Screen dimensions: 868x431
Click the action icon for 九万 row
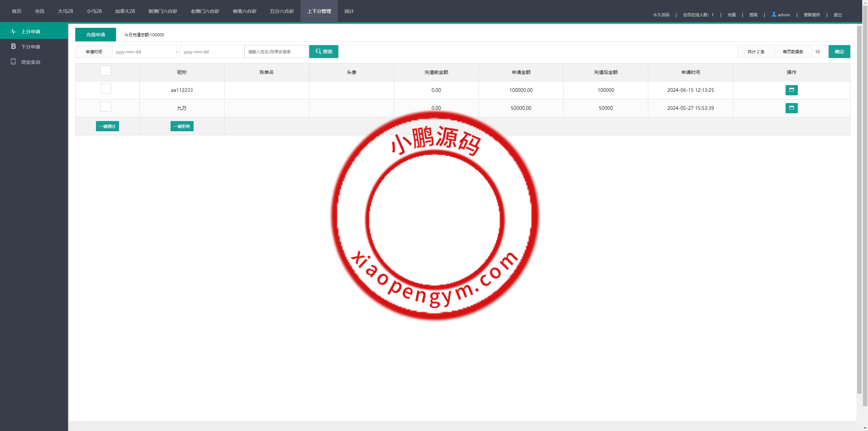click(791, 108)
